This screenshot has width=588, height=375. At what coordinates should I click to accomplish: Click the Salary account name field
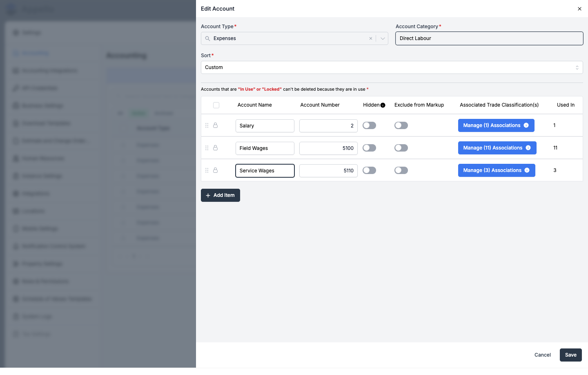click(265, 126)
